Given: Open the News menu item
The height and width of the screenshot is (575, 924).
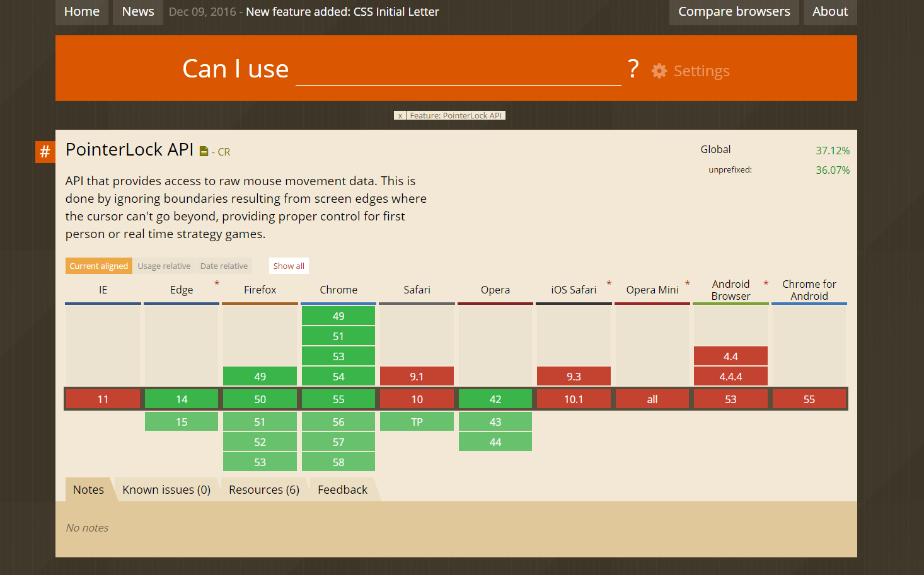Looking at the screenshot, I should pos(138,12).
